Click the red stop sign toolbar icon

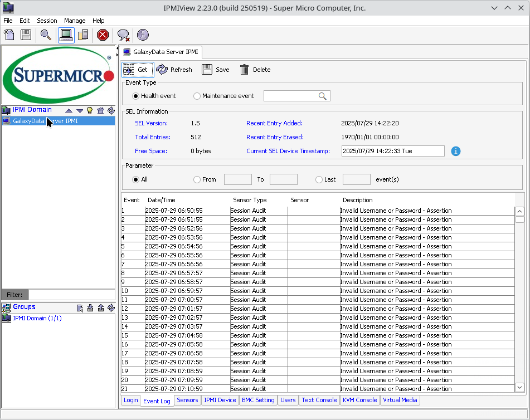pyautogui.click(x=103, y=35)
